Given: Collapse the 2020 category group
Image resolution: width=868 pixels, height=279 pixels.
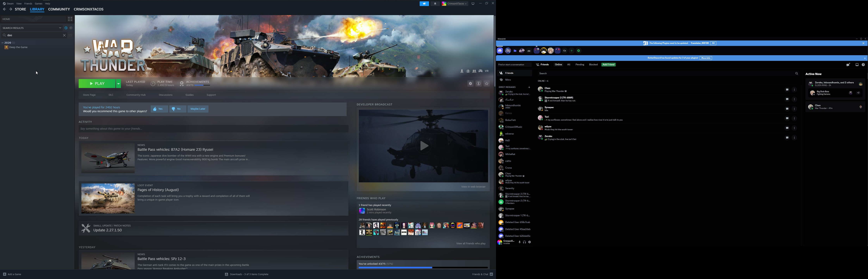Looking at the screenshot, I should click(3, 43).
